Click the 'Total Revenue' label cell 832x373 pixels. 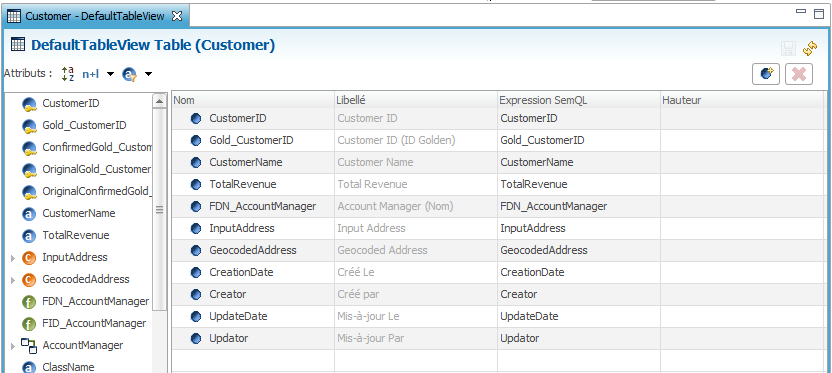(416, 185)
